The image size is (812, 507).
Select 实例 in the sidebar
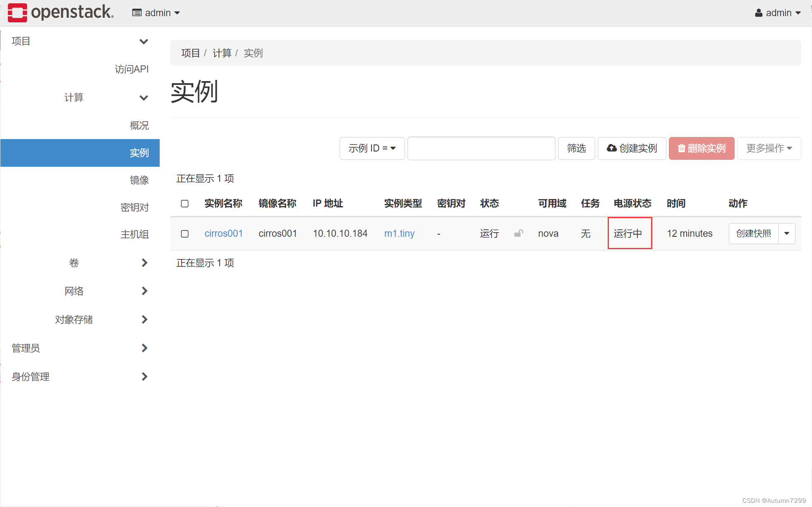point(80,153)
